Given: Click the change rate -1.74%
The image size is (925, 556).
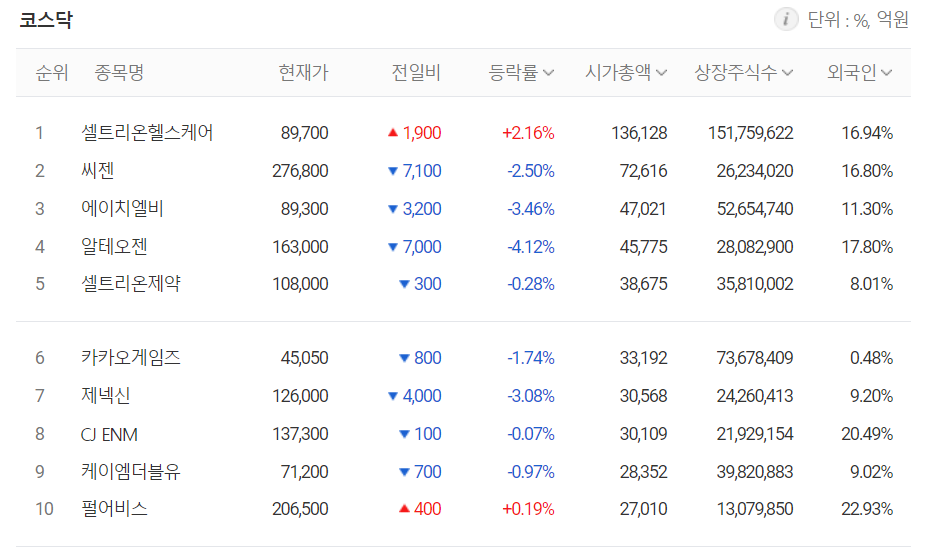Looking at the screenshot, I should [531, 358].
